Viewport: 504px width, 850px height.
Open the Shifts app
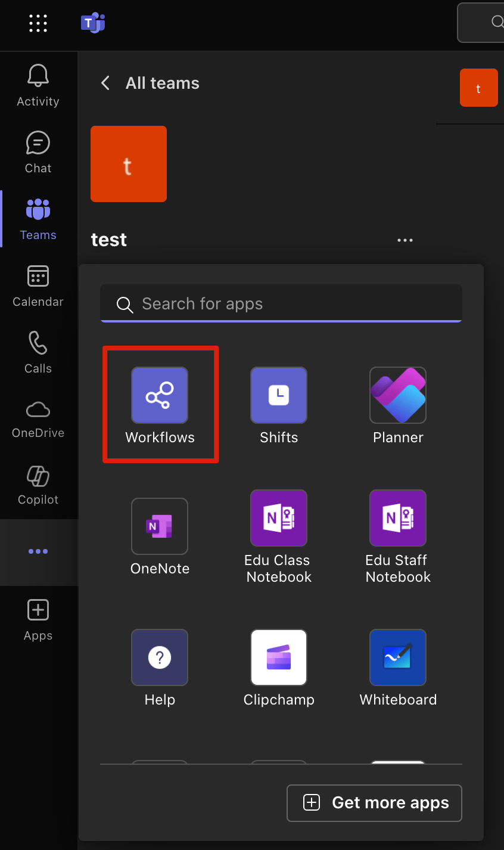point(279,405)
